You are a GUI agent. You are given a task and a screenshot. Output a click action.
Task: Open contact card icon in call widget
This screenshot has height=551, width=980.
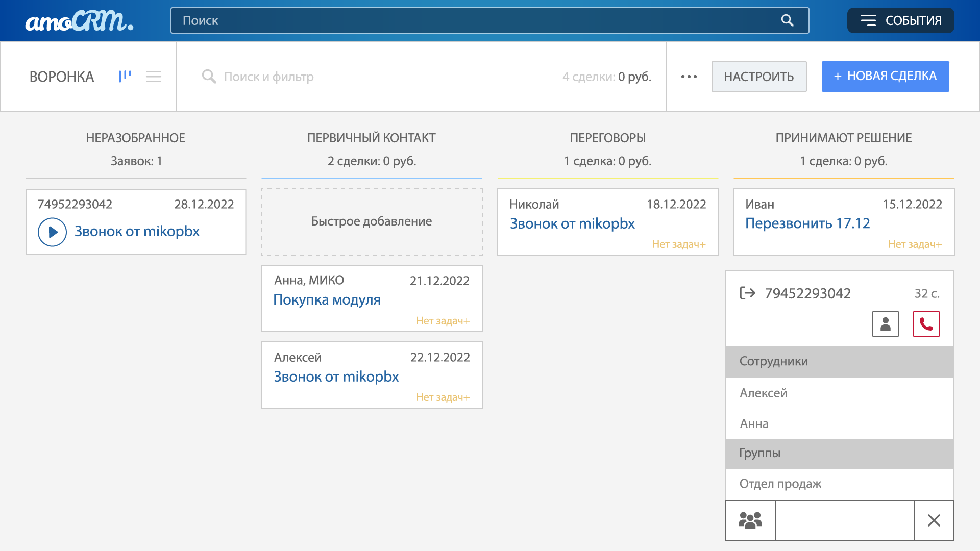(886, 324)
